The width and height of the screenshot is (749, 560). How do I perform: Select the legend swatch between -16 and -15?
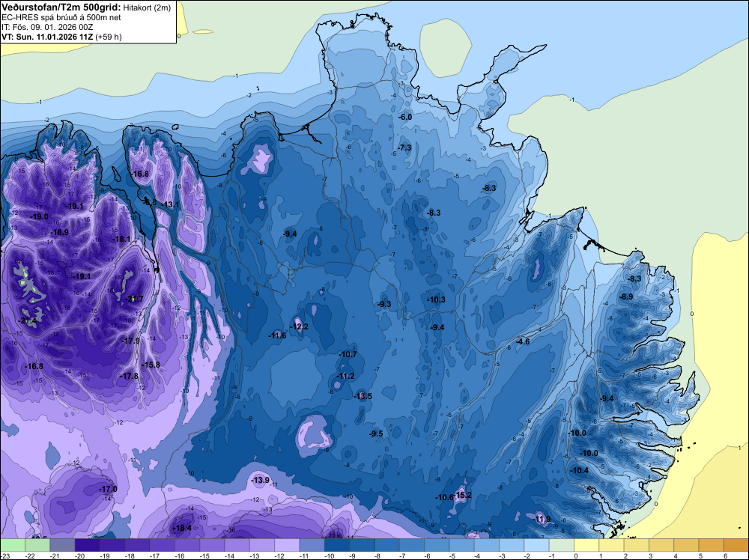[187, 545]
